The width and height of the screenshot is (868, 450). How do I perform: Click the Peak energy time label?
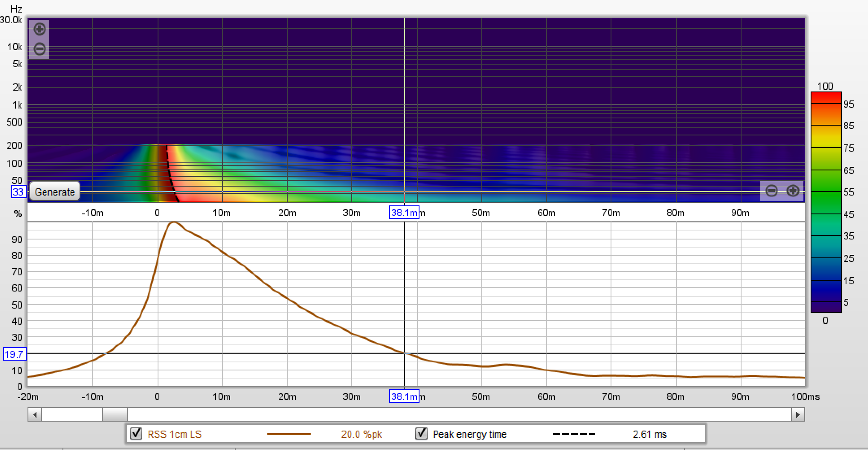pos(469,434)
